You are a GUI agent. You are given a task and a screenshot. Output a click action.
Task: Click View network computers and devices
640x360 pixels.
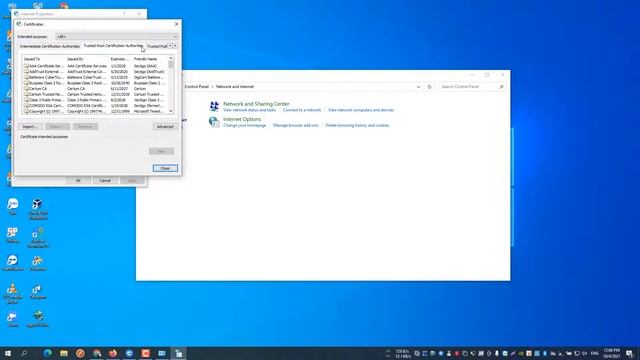coord(361,110)
